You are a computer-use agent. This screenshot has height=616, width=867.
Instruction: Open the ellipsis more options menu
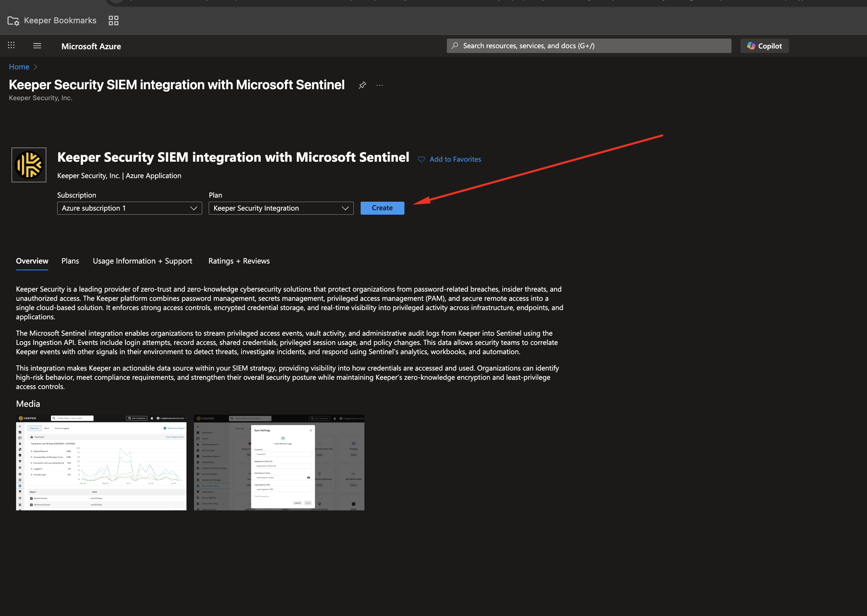click(x=379, y=85)
